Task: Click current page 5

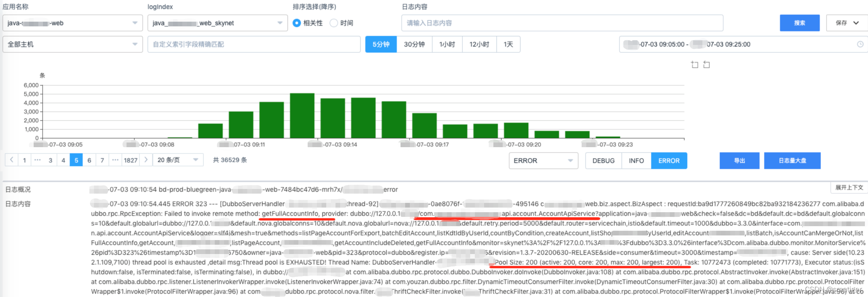Action: point(76,160)
